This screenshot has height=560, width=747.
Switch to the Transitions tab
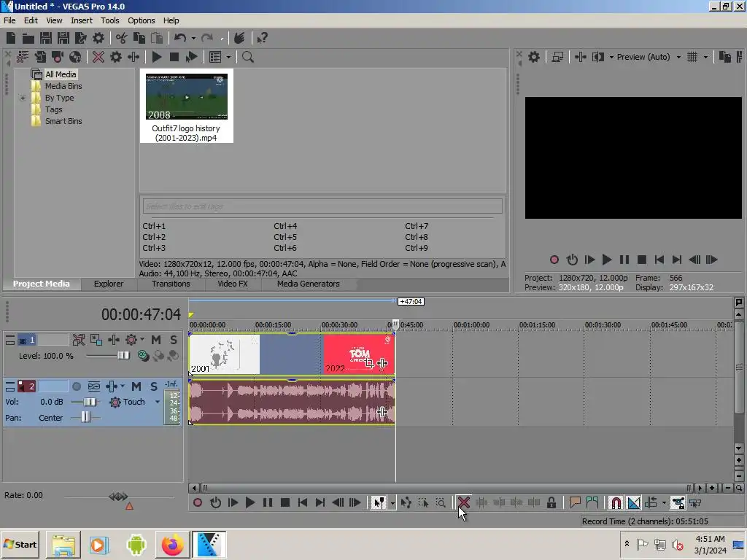point(171,284)
